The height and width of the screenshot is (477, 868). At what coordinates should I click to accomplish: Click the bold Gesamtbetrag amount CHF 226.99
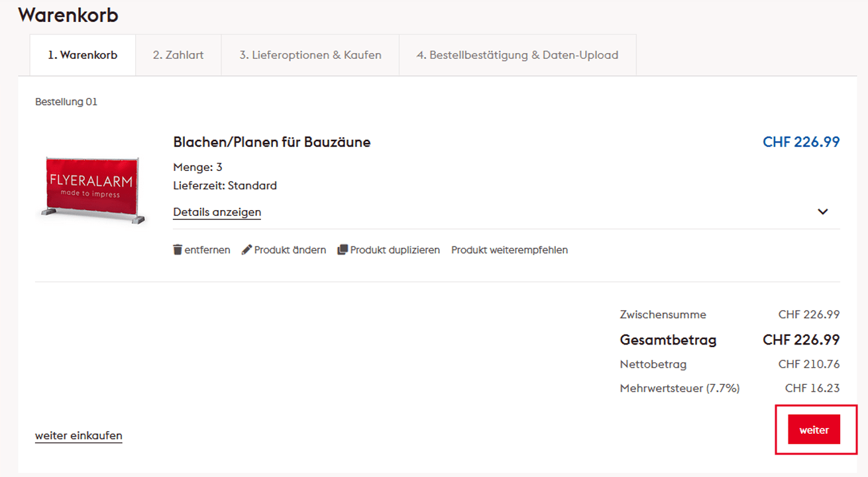(801, 340)
